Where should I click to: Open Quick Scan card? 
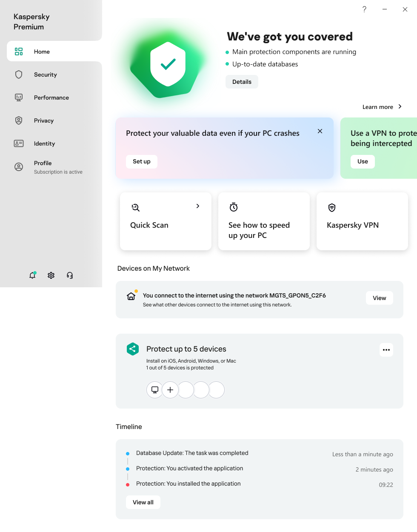[x=166, y=221]
